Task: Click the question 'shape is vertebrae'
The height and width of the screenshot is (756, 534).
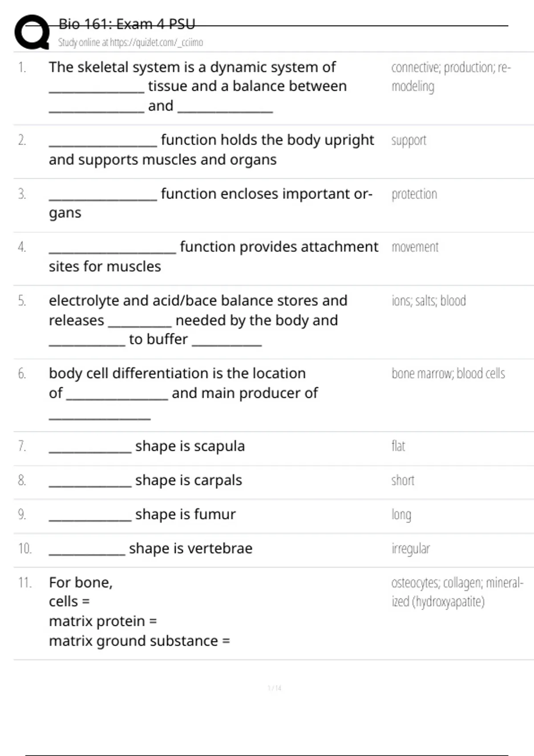Action: tap(190, 549)
